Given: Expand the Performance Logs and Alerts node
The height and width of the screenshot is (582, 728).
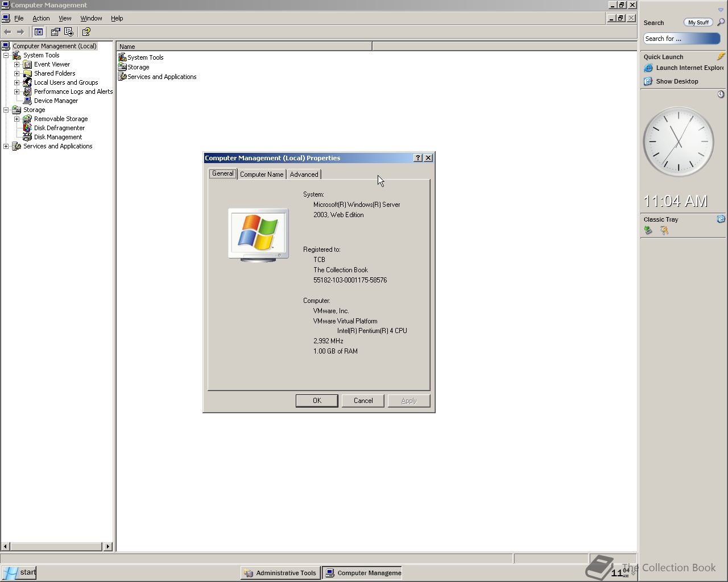Looking at the screenshot, I should (16, 92).
